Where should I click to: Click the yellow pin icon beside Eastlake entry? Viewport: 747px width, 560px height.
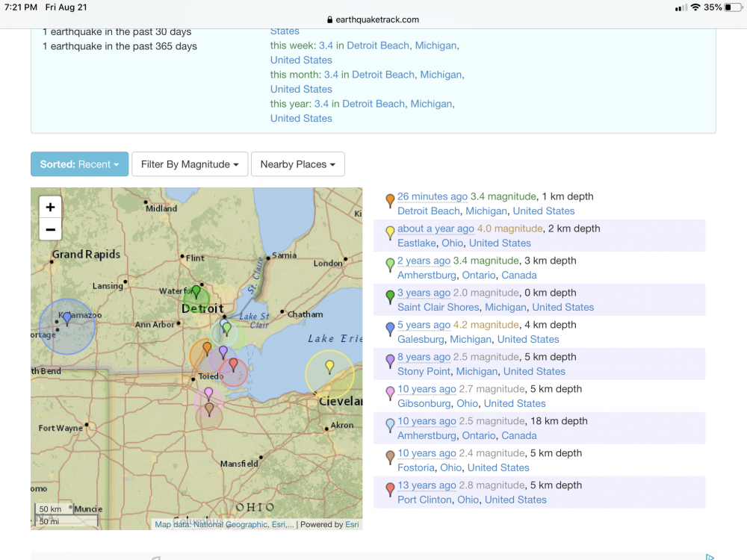click(389, 232)
